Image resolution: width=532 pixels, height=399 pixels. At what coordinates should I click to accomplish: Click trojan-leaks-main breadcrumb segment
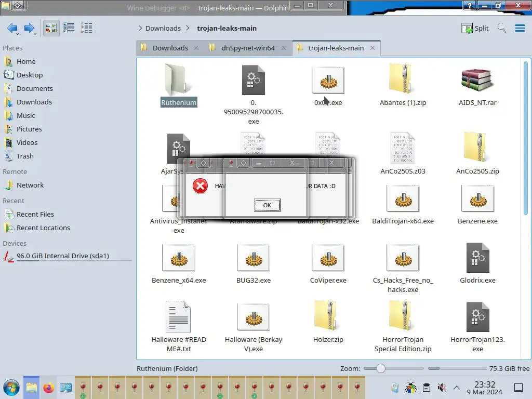pos(227,28)
